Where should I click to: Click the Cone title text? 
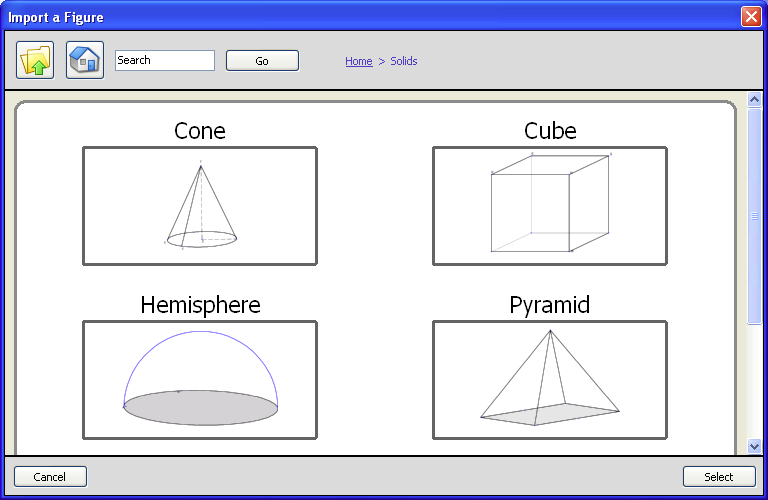200,131
